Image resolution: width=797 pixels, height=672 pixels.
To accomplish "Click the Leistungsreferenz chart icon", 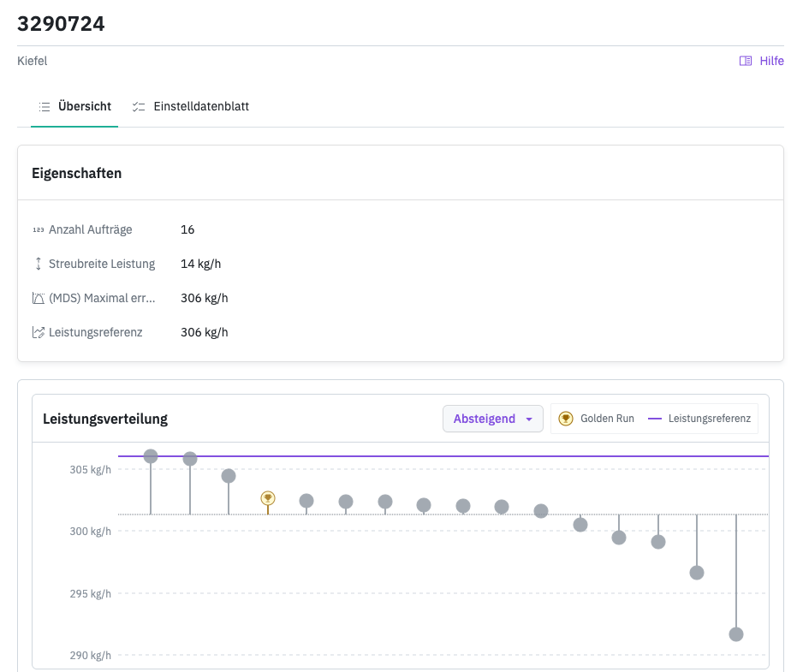I will 38,332.
